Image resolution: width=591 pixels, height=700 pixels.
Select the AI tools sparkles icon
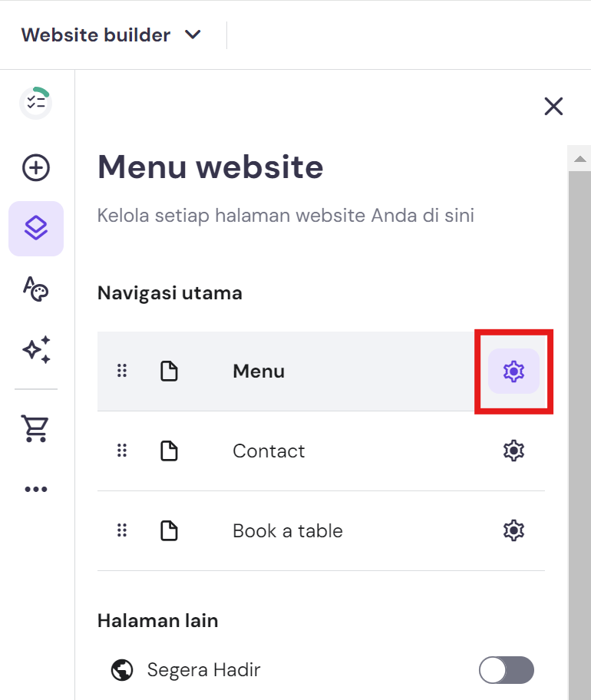pos(35,351)
